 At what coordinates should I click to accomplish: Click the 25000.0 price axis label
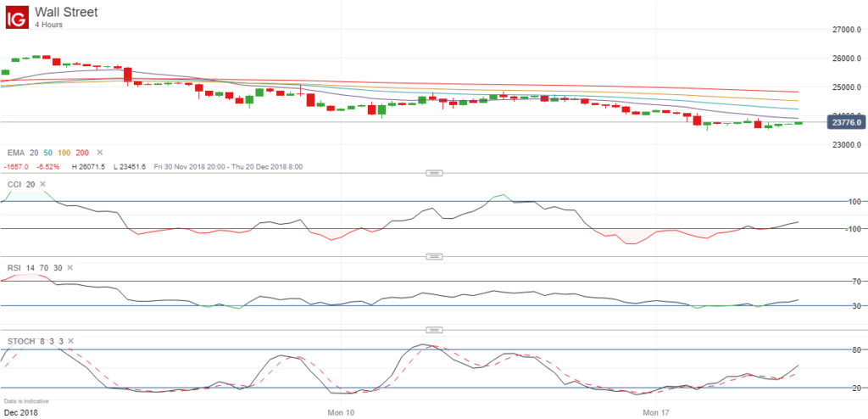pos(849,87)
